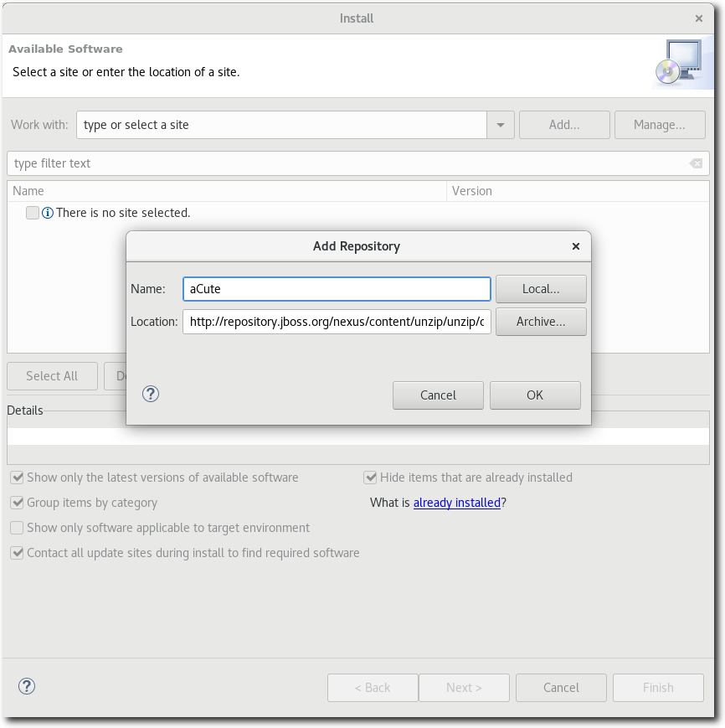Open the Manage... sites button
725x728 pixels.
660,124
